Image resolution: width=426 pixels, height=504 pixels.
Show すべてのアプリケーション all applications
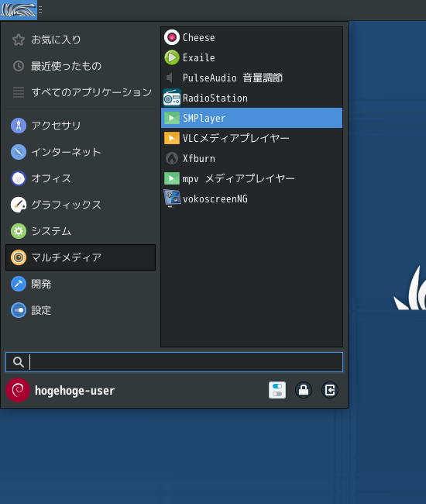[81, 92]
